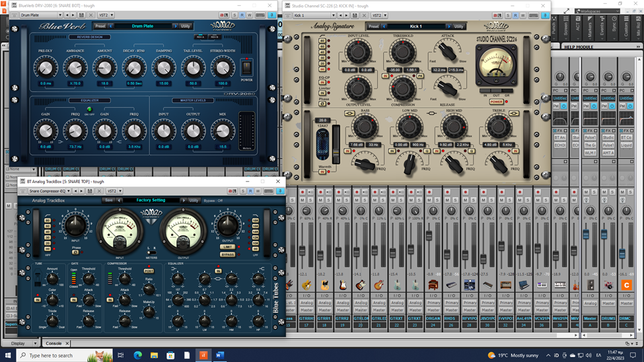The image size is (644, 362).
Task: Toggle equalizer IN button in Analog TrackBox
Action: coord(218,271)
